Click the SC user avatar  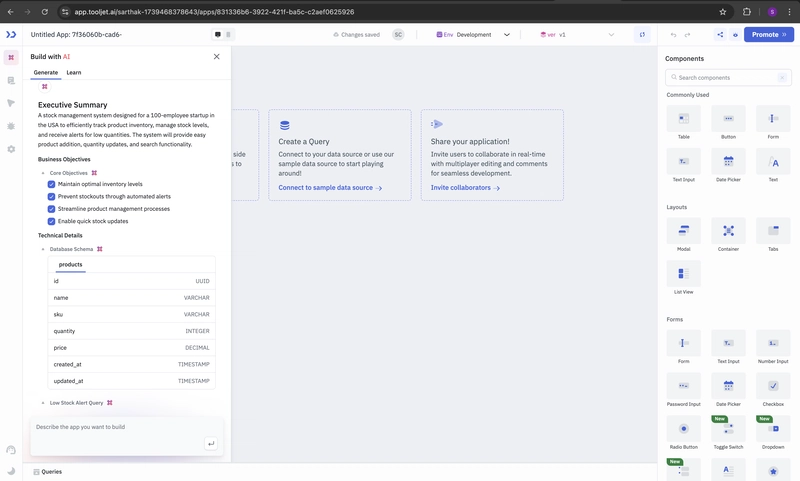(x=398, y=35)
